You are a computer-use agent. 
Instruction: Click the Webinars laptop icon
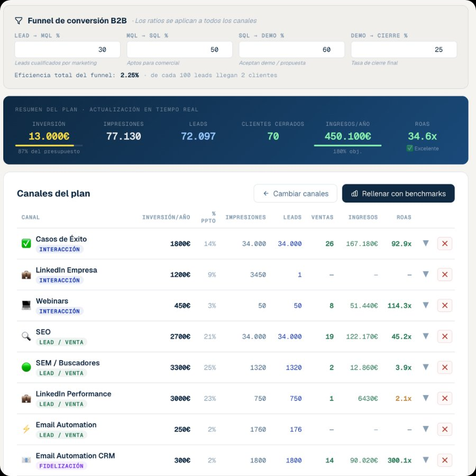[26, 305]
